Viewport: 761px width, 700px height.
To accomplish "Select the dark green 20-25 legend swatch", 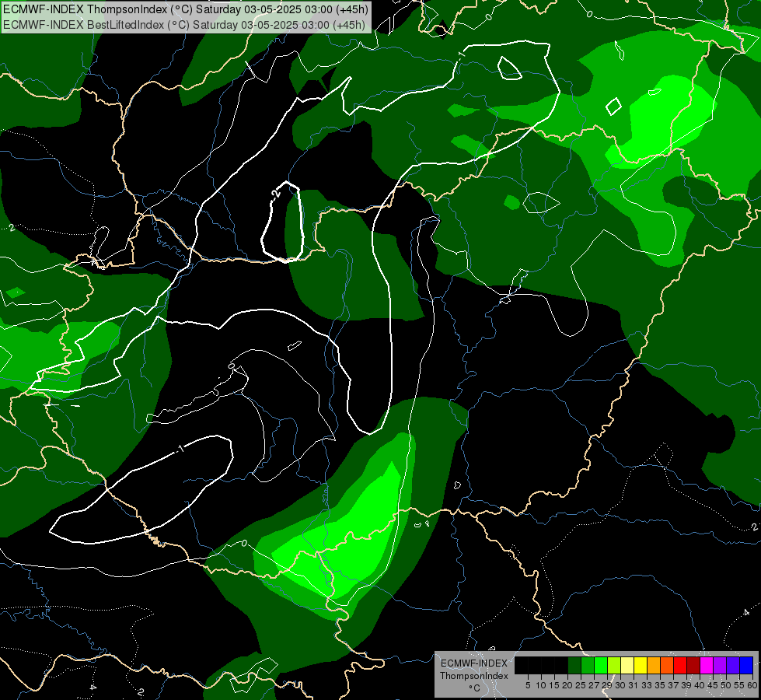I will click(x=574, y=665).
